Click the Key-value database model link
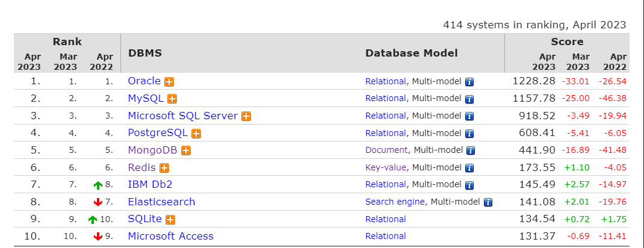Viewport: 644px width, 248px height. pos(386,167)
